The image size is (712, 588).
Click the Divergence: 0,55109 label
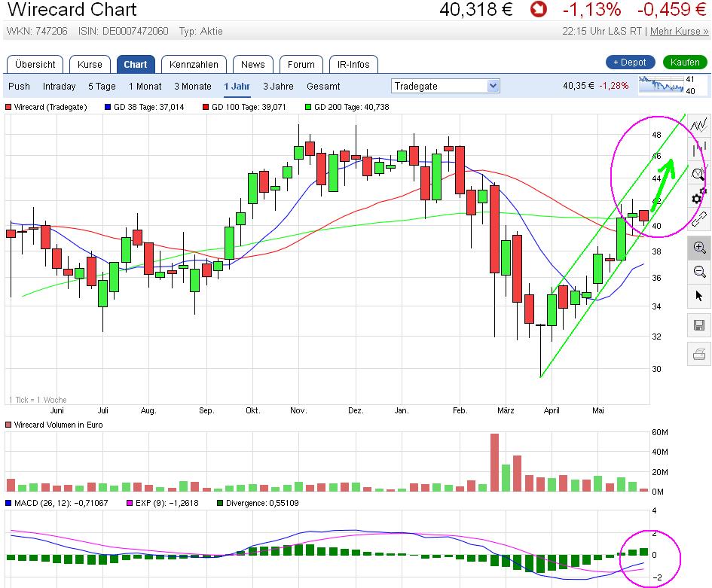coord(262,503)
